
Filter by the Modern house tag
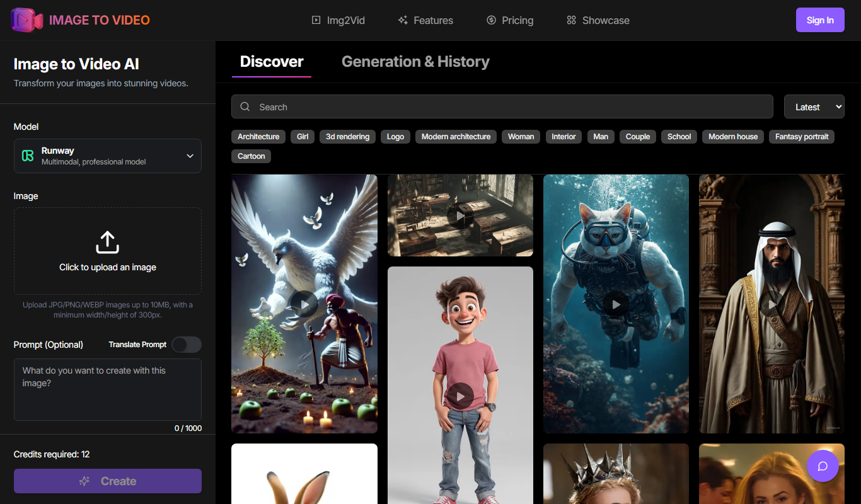(733, 137)
